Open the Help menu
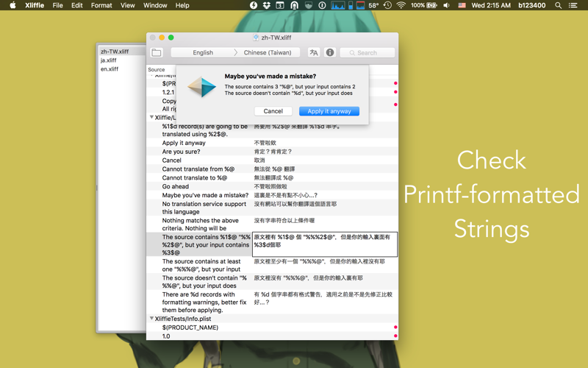This screenshot has height=368, width=588. click(x=182, y=5)
